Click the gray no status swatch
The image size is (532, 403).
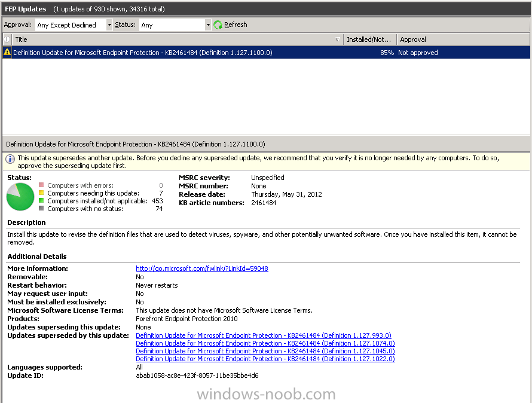(41, 209)
